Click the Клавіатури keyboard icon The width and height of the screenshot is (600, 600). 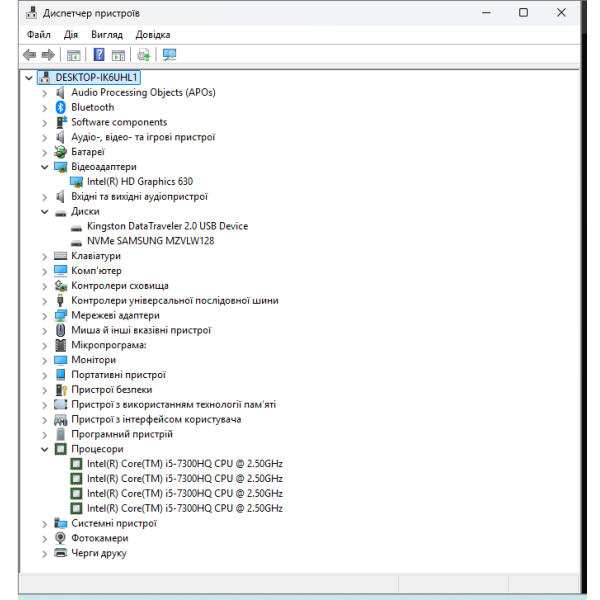60,256
